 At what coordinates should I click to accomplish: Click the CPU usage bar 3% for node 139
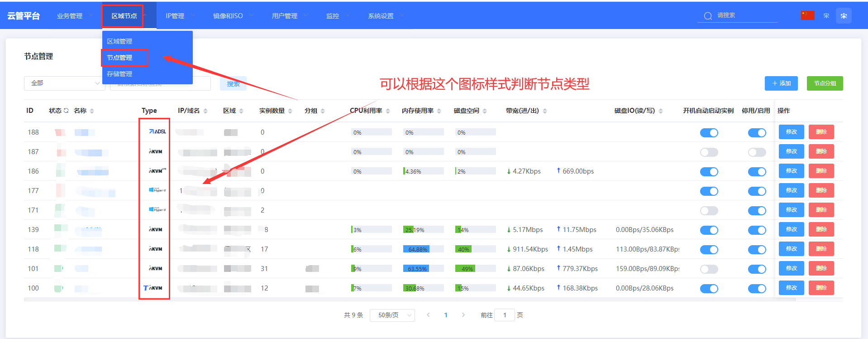[x=371, y=230]
